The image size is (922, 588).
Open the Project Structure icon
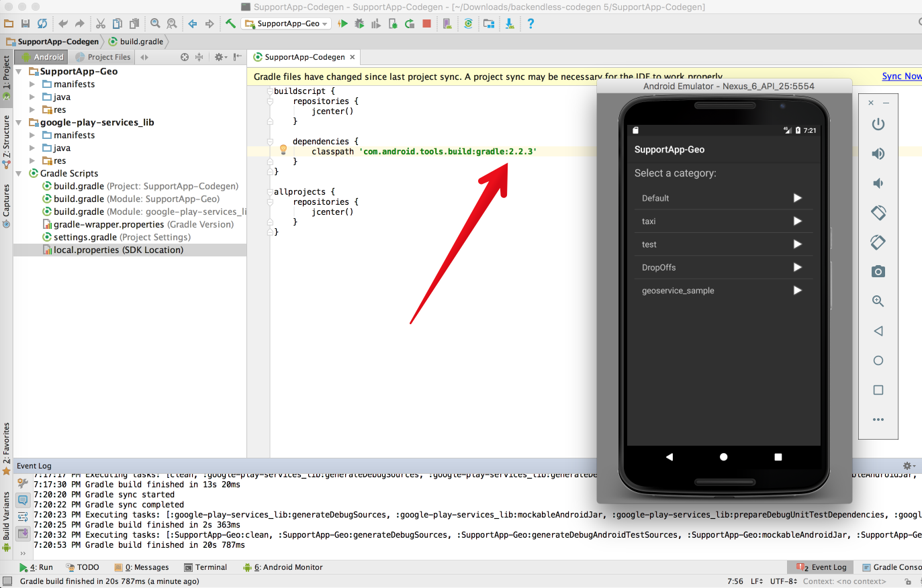tap(489, 23)
